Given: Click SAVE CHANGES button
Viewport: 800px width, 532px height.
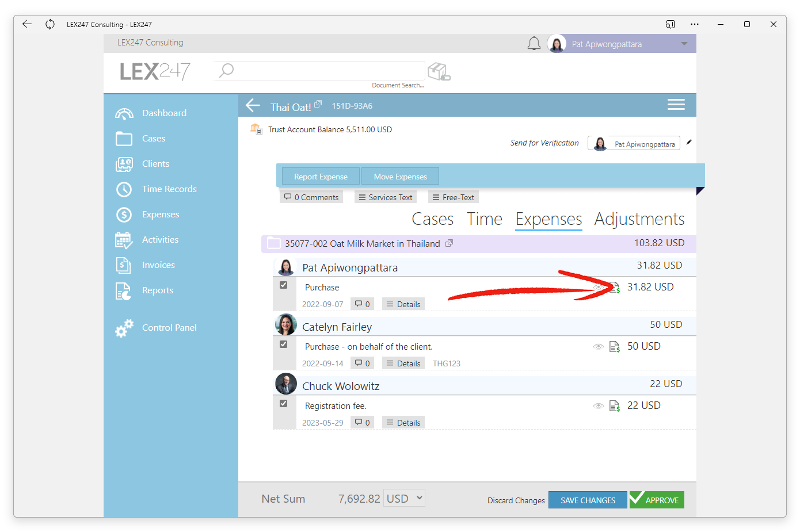Looking at the screenshot, I should coord(588,500).
